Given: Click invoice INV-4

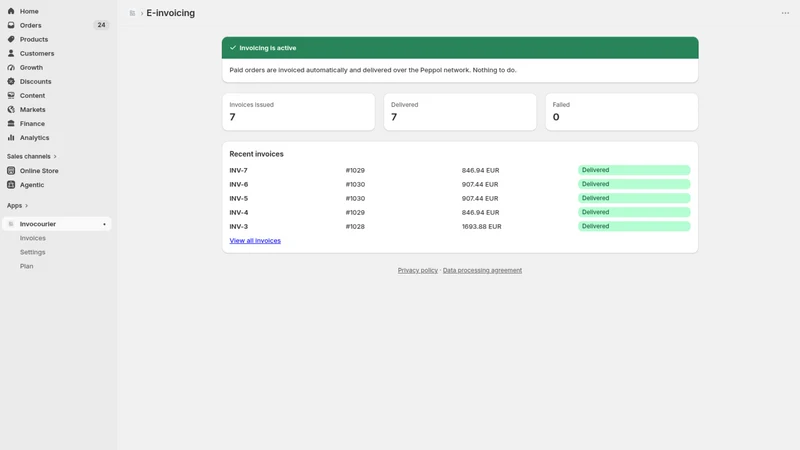Looking at the screenshot, I should click(x=238, y=212).
